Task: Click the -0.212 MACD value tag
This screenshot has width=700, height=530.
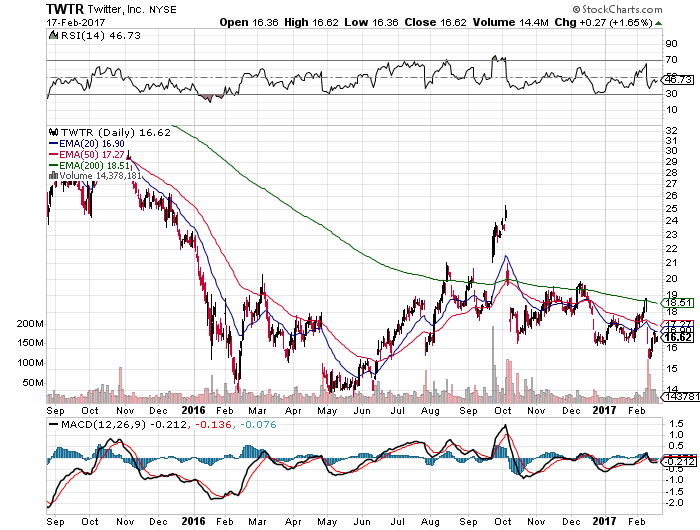Action: 678,461
